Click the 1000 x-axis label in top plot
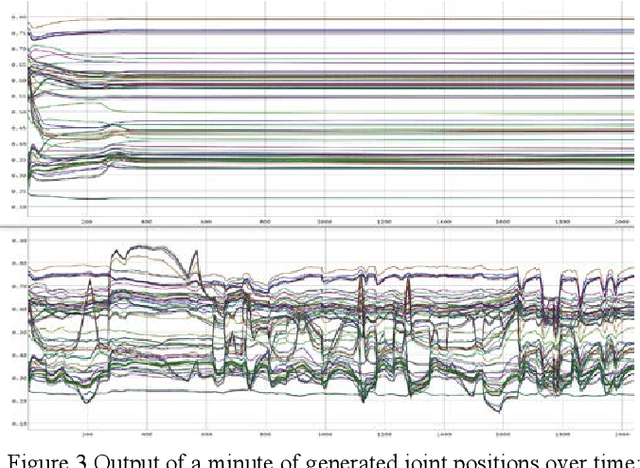 [324, 222]
